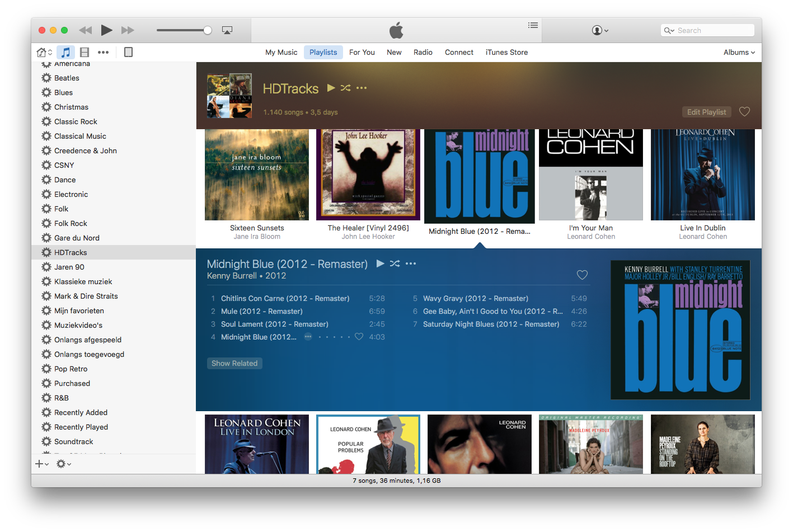Open the account user menu
Image resolution: width=793 pixels, height=532 pixels.
coord(600,30)
